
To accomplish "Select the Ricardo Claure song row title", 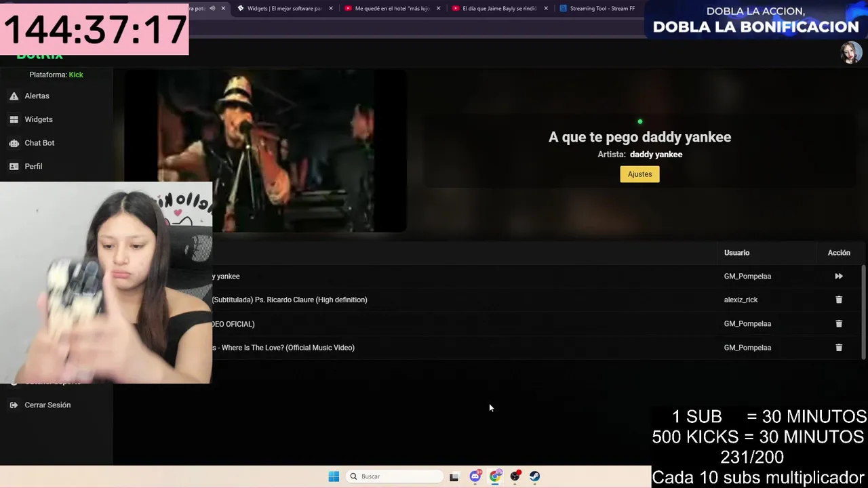I will (x=290, y=300).
